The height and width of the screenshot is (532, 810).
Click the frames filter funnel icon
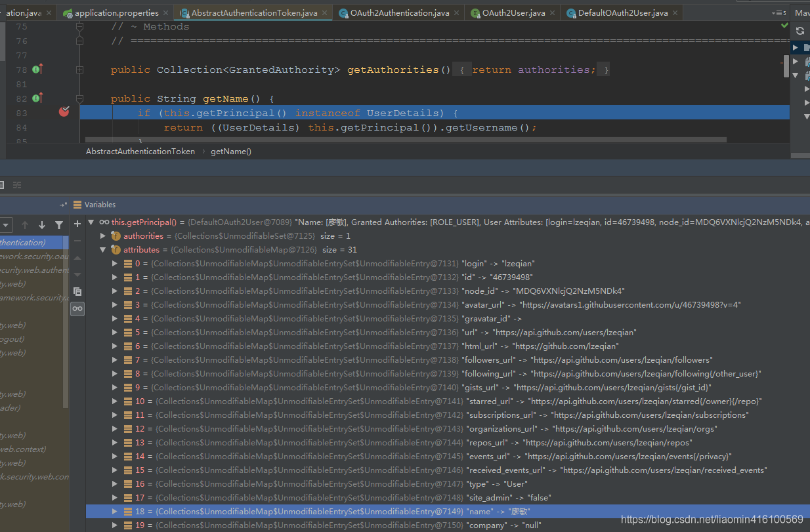click(59, 225)
